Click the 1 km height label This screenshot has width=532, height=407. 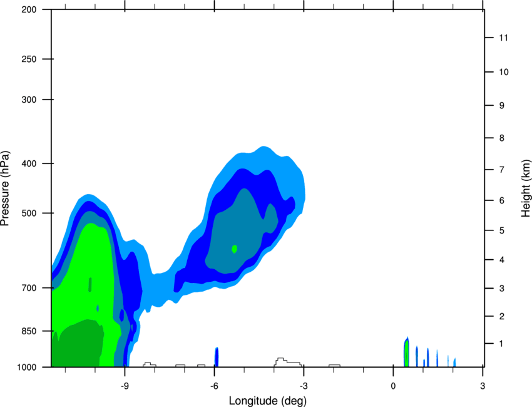[501, 344]
